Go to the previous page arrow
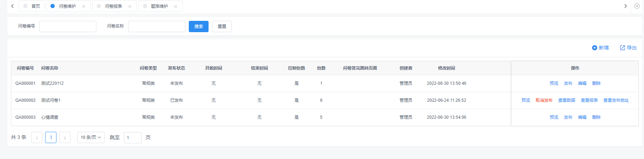The width and height of the screenshot is (644, 159). pyautogui.click(x=37, y=137)
